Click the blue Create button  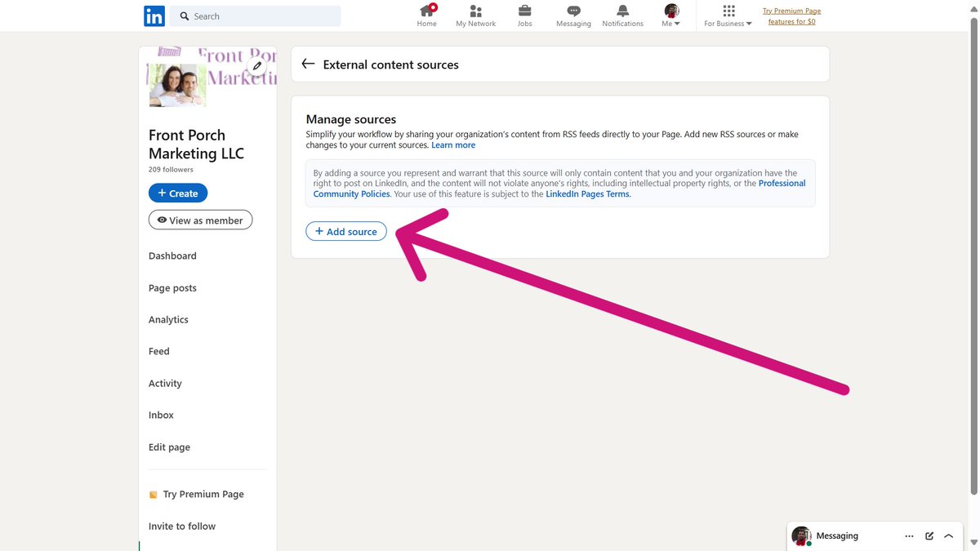click(x=178, y=193)
